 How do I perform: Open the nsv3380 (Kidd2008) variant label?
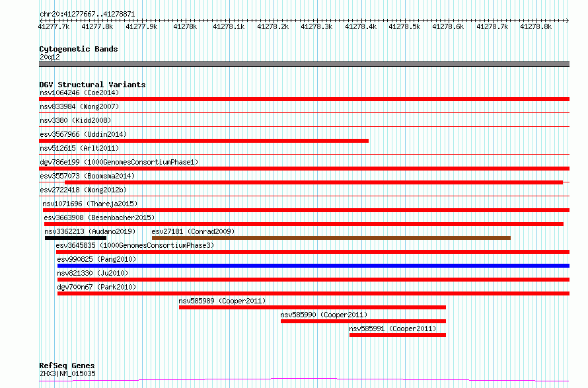click(75, 120)
